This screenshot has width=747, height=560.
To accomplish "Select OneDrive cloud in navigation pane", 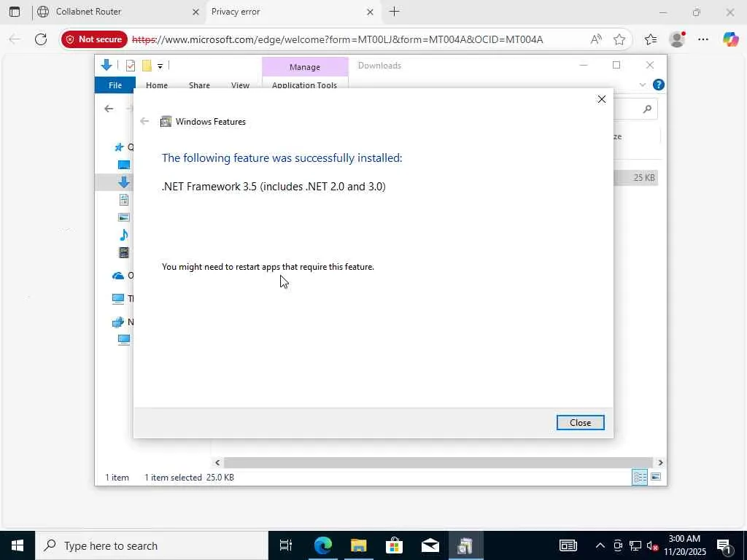I will (x=118, y=276).
